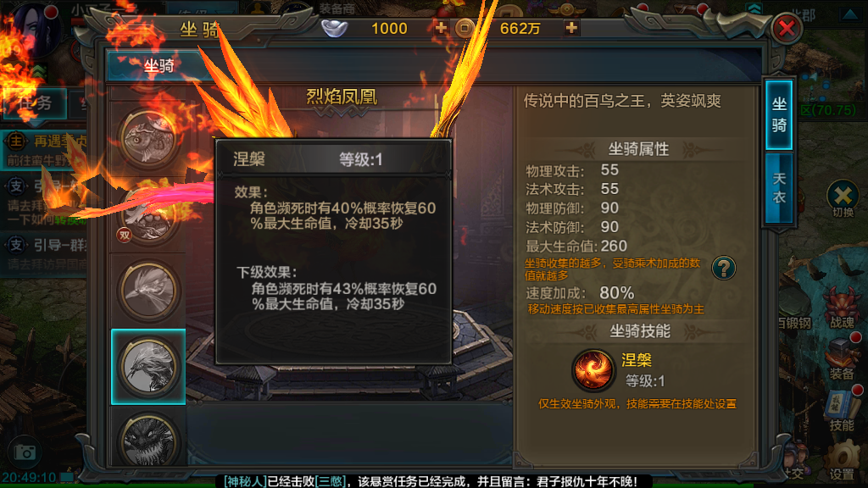Screen dimensions: 868x488
Task: Select the 坐骑 tab at top left
Action: tap(159, 66)
